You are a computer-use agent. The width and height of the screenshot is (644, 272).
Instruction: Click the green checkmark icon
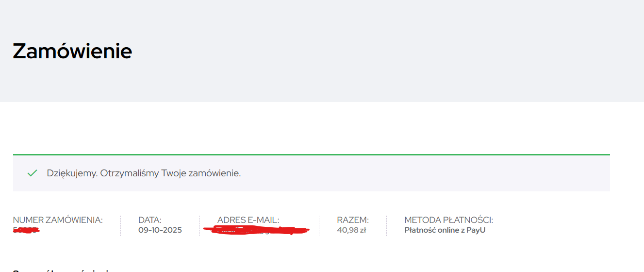33,173
